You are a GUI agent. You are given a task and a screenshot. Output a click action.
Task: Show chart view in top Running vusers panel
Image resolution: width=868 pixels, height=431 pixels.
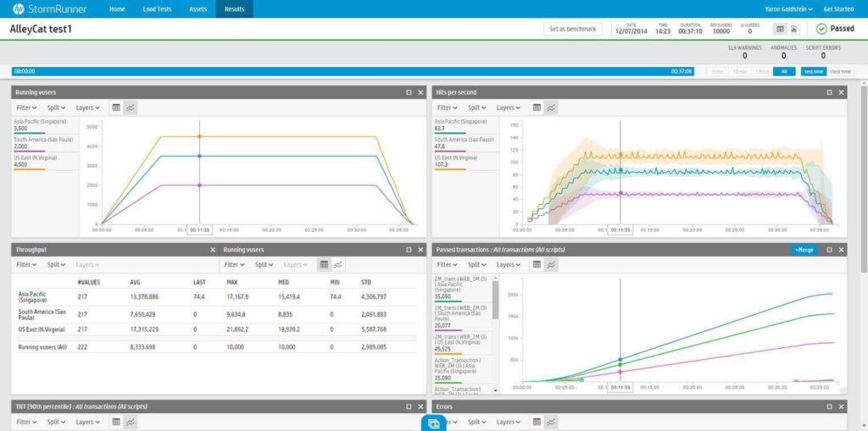pyautogui.click(x=130, y=108)
